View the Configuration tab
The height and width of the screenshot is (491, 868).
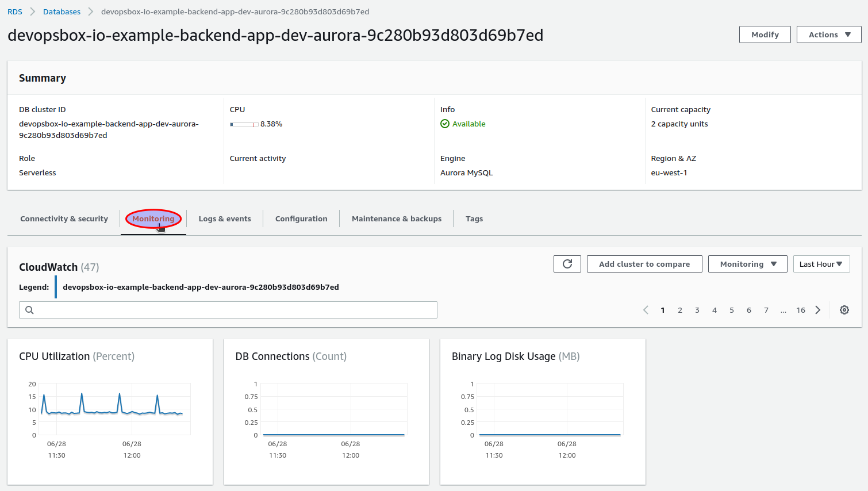(301, 218)
